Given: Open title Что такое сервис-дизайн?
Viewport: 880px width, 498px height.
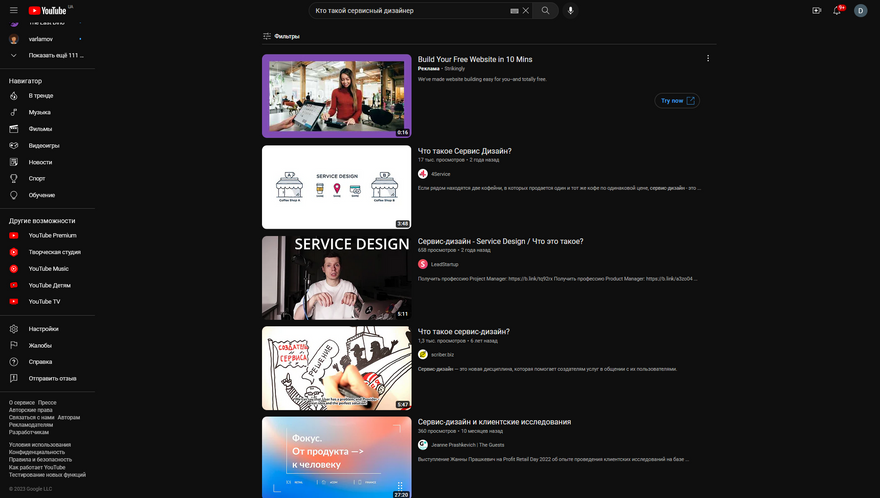Looking at the screenshot, I should (x=464, y=332).
